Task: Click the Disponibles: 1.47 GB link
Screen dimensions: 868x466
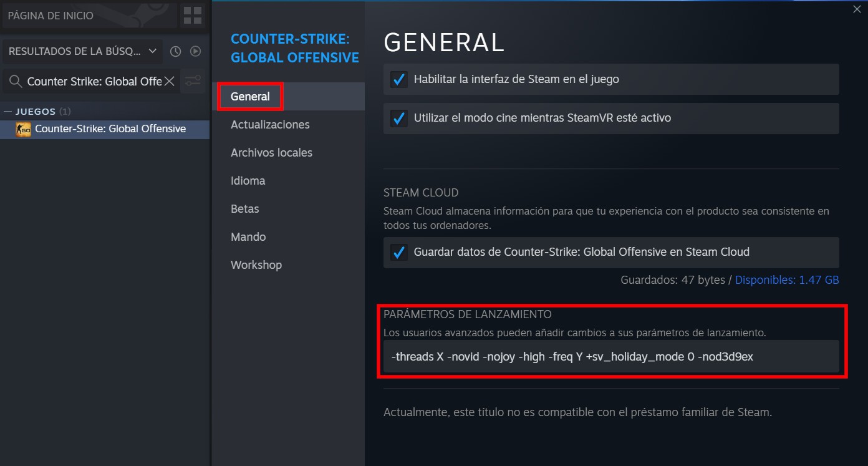Action: (x=787, y=280)
